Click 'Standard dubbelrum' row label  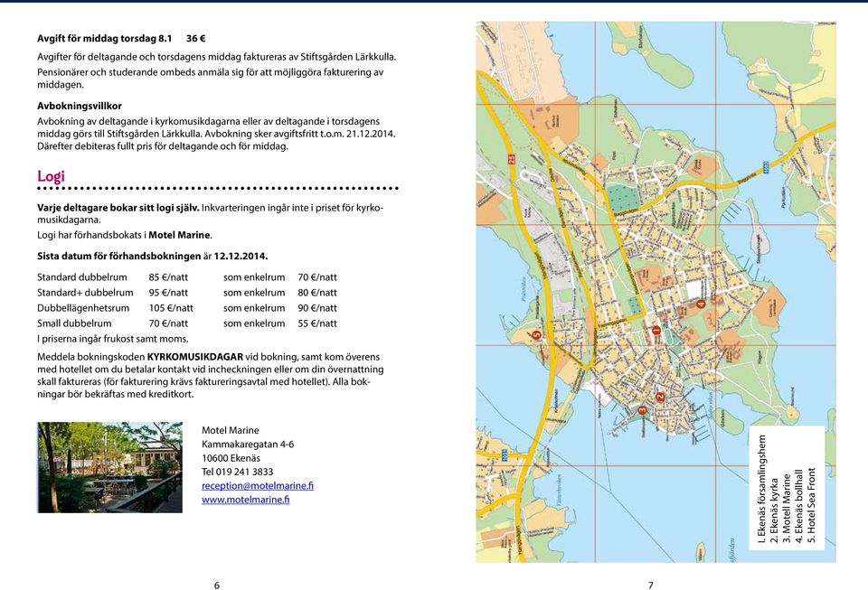click(82, 277)
